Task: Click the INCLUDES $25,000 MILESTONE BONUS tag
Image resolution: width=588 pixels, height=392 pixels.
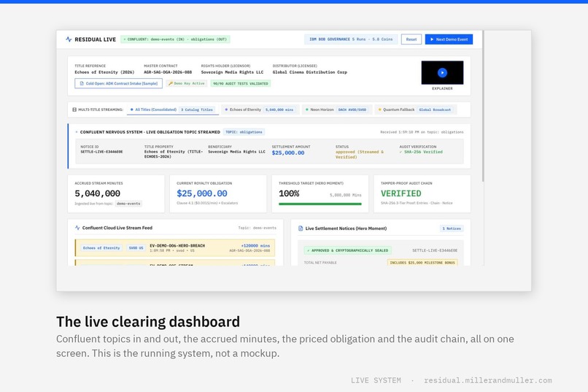Action: pos(422,263)
